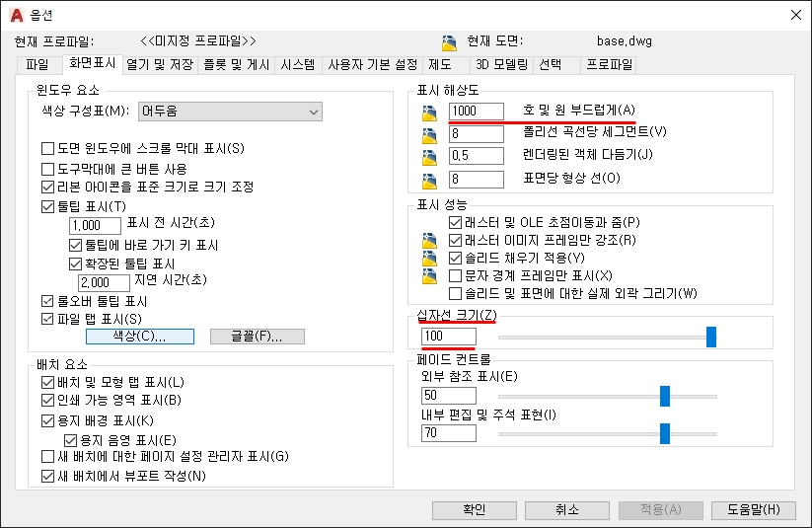The height and width of the screenshot is (528, 812).
Task: Toggle 배치 및 모형 탭 표시(L) checkbox
Action: (x=47, y=382)
